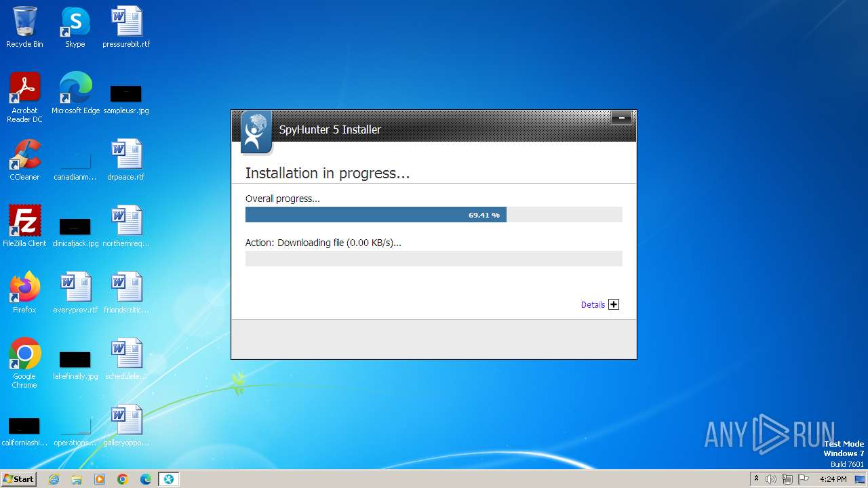
Task: Select californiashi... file on desktop
Action: click(x=24, y=432)
